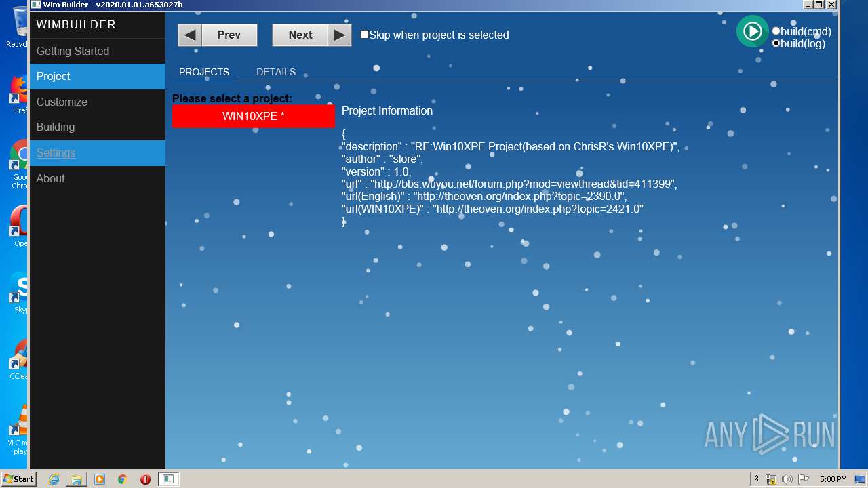This screenshot has width=868, height=488.
Task: Select the build(log) radio option
Action: 776,43
